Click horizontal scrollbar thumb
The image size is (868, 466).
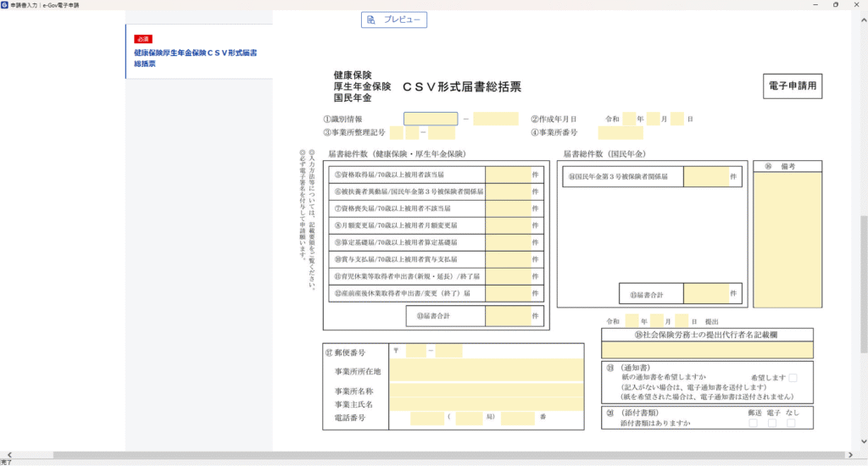click(448, 455)
